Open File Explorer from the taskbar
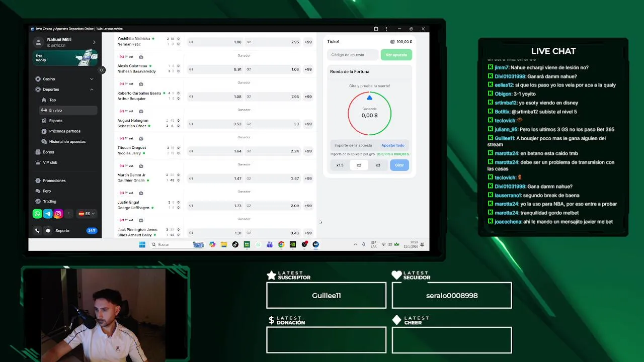The width and height of the screenshot is (644, 362). (x=223, y=244)
